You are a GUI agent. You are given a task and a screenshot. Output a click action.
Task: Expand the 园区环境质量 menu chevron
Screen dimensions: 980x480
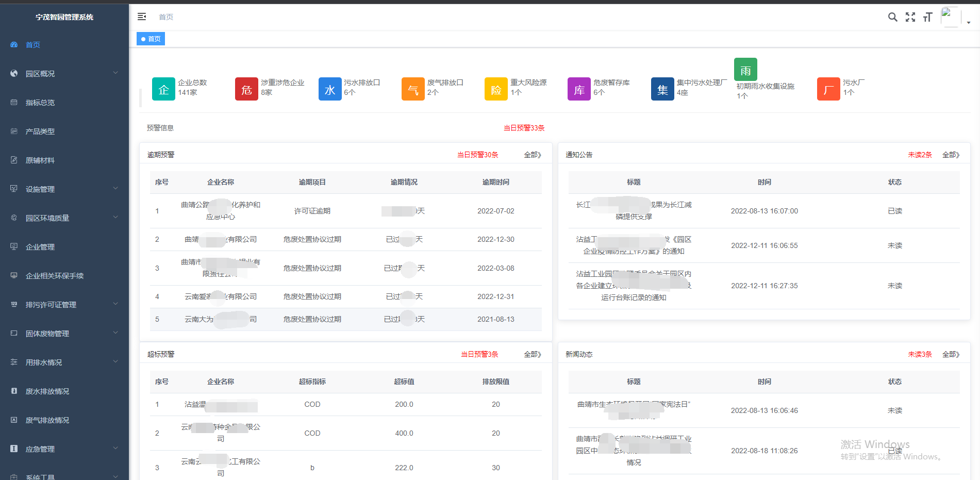pos(115,218)
